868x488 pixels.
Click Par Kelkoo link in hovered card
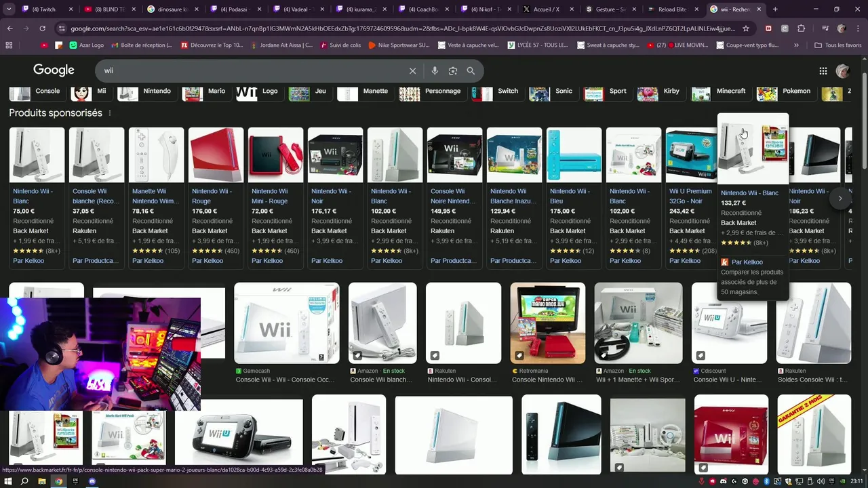747,262
